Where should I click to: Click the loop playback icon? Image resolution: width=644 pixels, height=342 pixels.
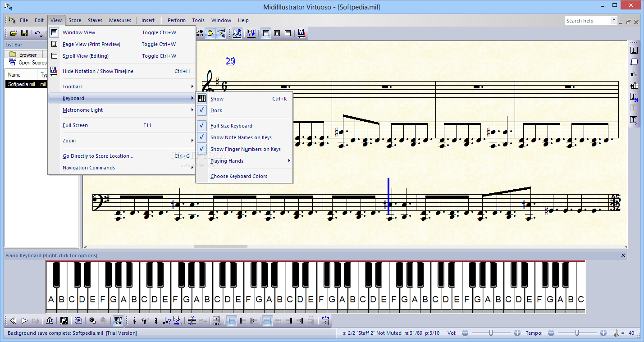pyautogui.click(x=78, y=321)
